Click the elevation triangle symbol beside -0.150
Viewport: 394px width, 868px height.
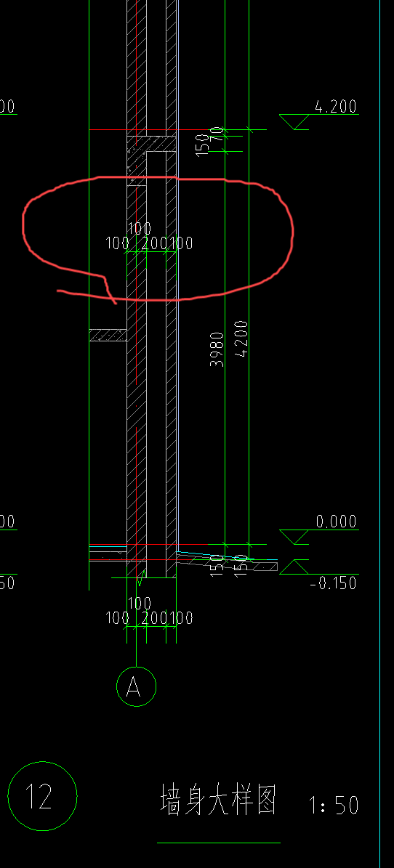pos(294,567)
